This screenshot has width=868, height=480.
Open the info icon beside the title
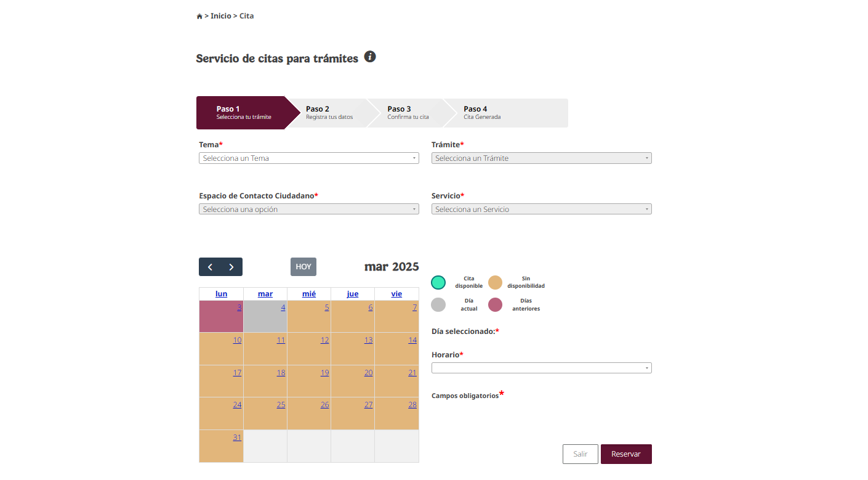[x=370, y=57]
